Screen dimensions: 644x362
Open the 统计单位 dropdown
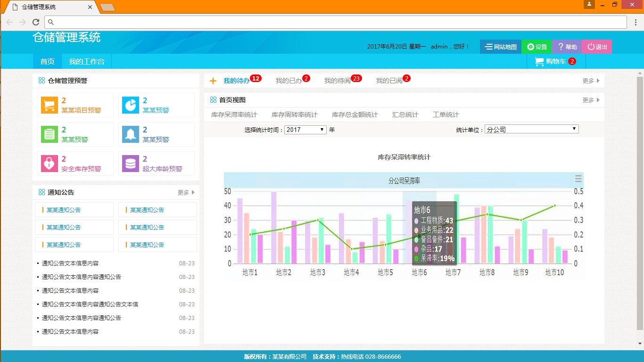coord(531,129)
